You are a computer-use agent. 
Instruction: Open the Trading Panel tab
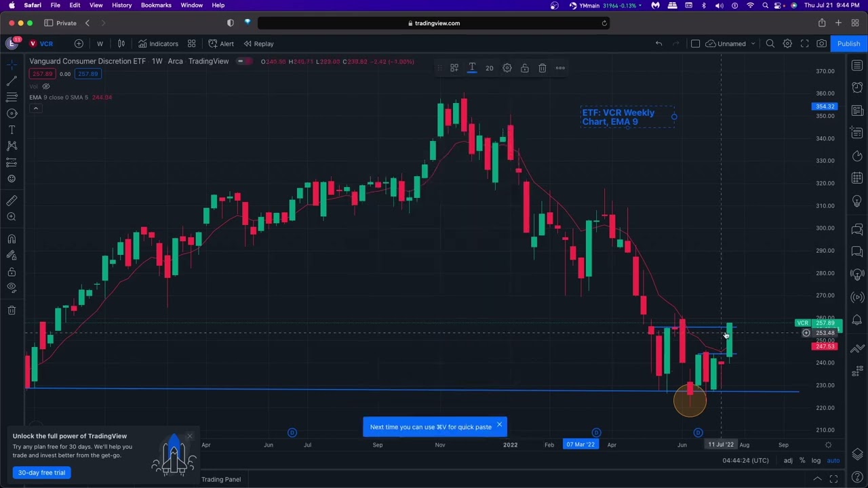click(x=221, y=479)
